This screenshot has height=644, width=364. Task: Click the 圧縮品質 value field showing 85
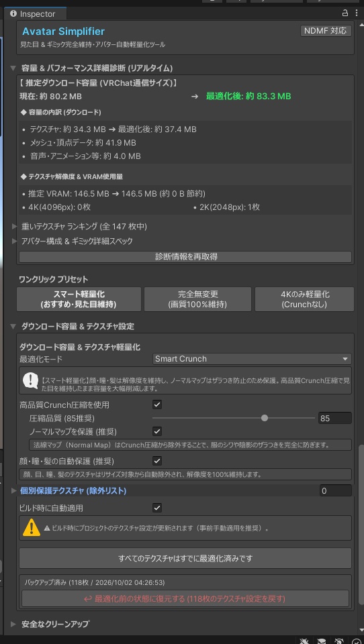335,418
